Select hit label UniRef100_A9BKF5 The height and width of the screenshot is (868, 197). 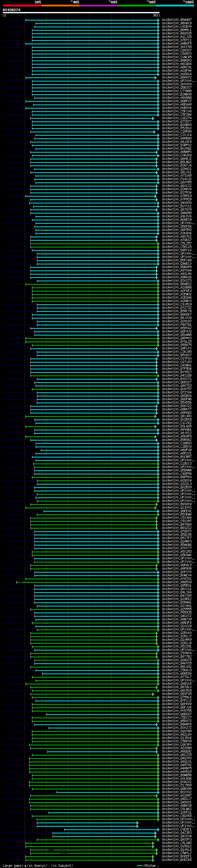click(177, 43)
